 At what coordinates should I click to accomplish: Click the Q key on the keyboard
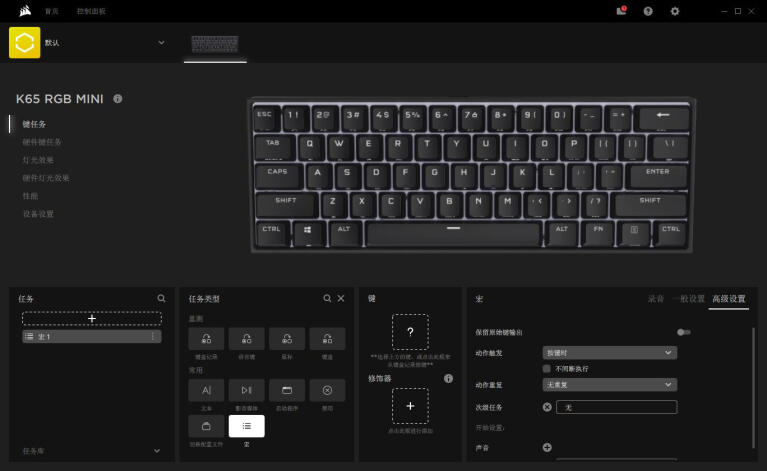pyautogui.click(x=310, y=146)
